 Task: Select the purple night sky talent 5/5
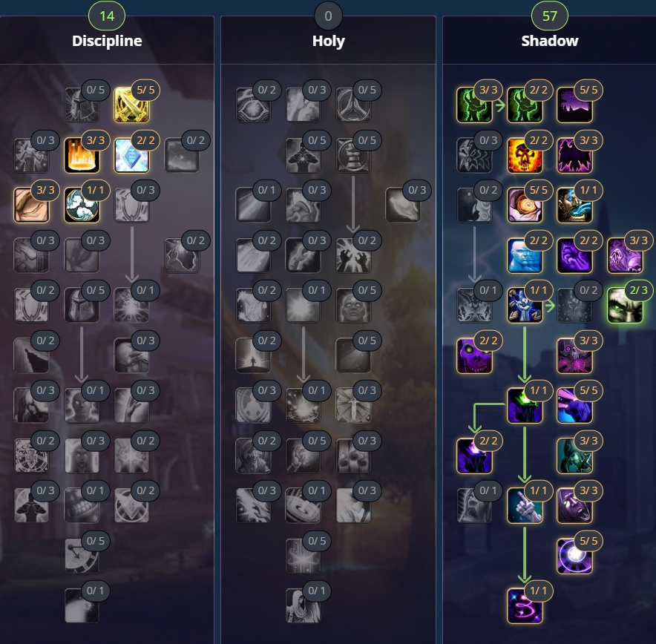coord(574,105)
